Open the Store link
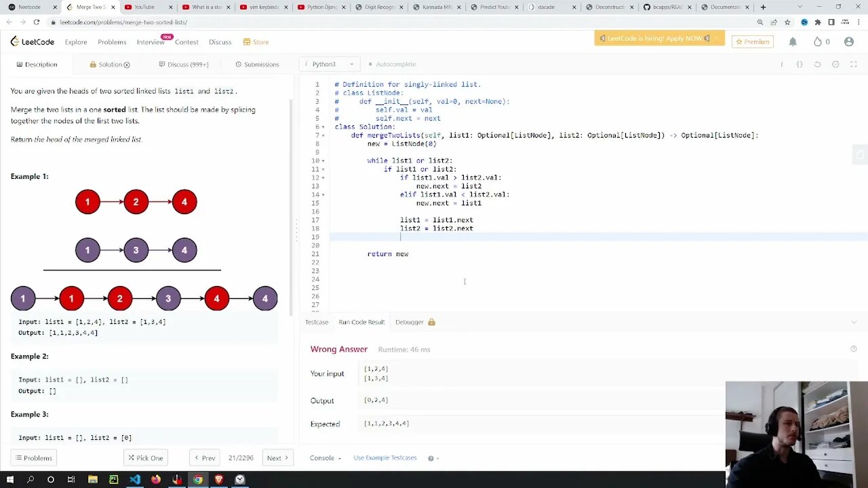The image size is (868, 488). tap(256, 42)
